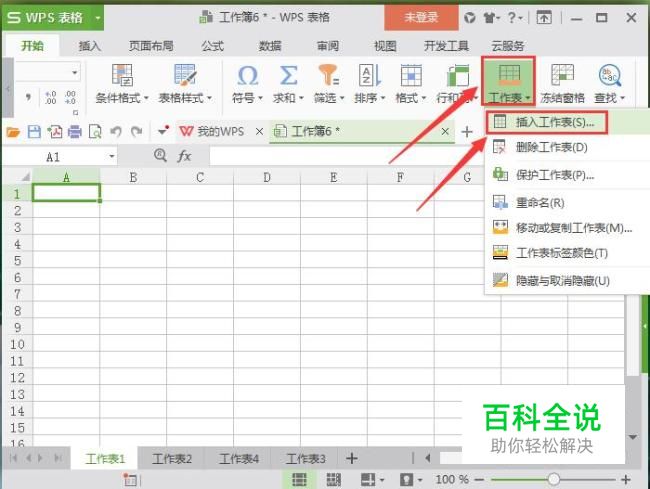650x489 pixels.
Task: Click the formula zoom magnifier next to fx
Action: (x=160, y=155)
